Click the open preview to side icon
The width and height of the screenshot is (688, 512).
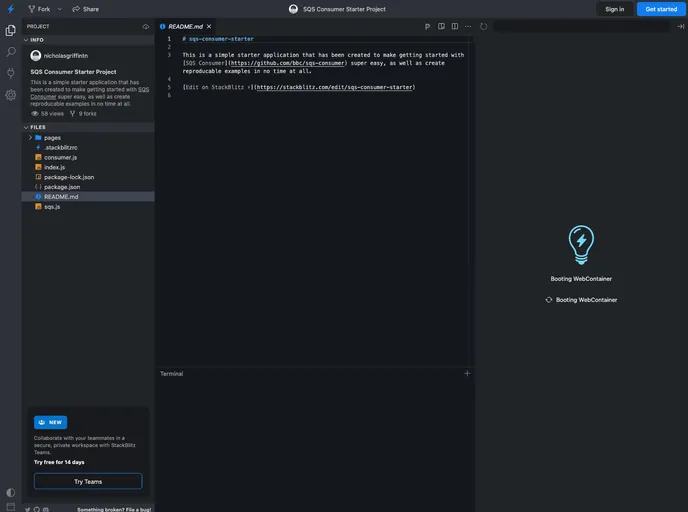point(441,27)
